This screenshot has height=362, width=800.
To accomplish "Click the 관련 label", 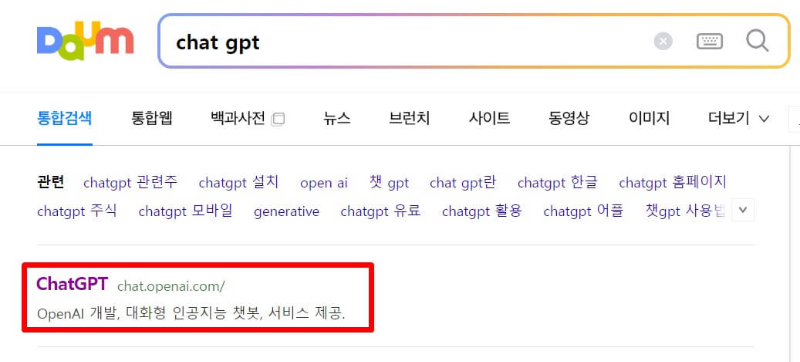I will 51,182.
